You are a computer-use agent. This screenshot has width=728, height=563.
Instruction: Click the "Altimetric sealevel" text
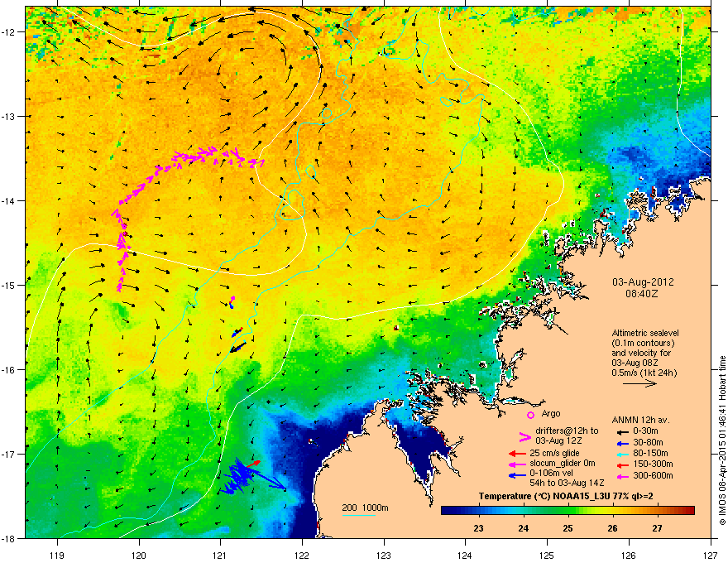click(645, 333)
